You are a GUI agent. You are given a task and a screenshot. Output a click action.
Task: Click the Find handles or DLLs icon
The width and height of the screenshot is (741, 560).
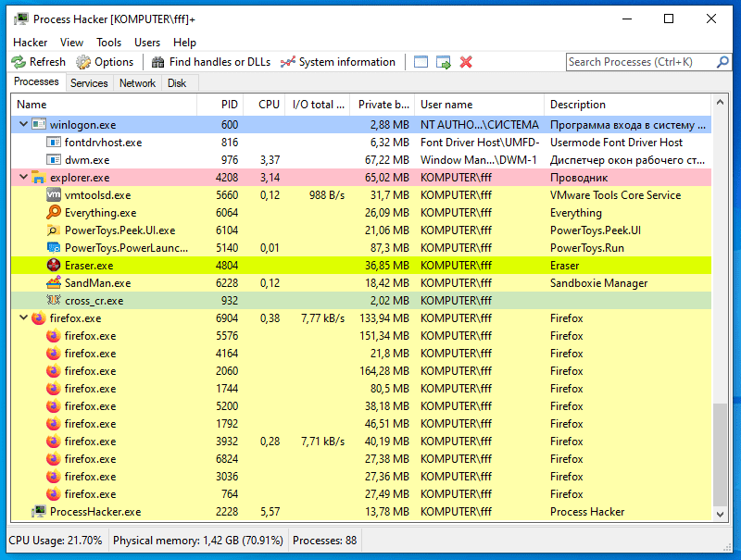click(x=158, y=62)
